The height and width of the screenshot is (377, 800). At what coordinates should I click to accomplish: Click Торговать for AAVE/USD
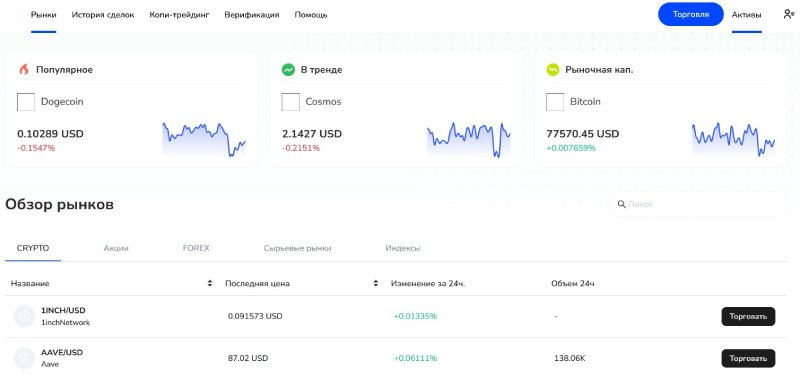click(748, 358)
